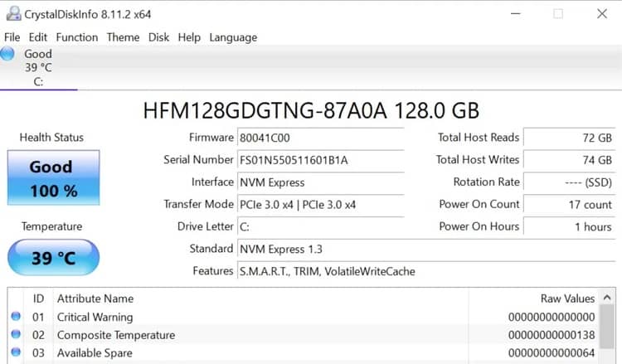Click the Firmware field 80041C00
622x364 pixels.
320,138
